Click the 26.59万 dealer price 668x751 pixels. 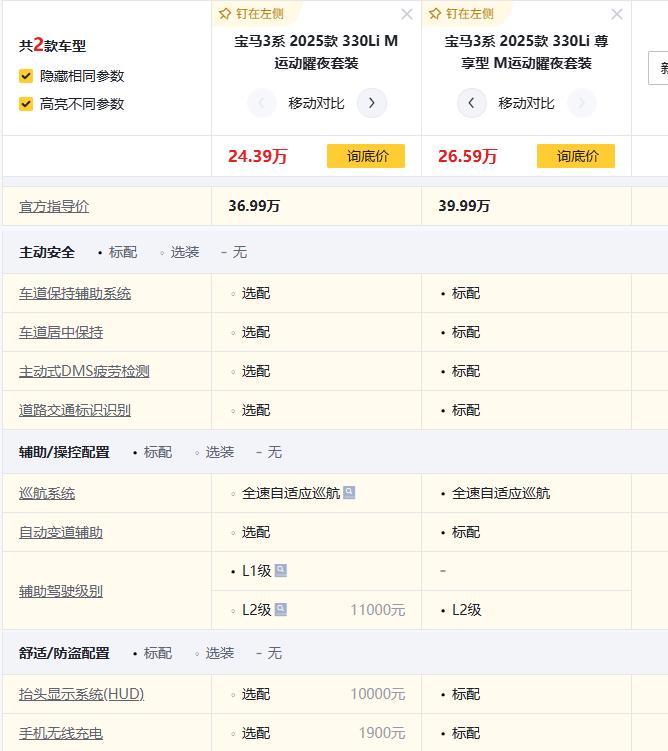[468, 156]
